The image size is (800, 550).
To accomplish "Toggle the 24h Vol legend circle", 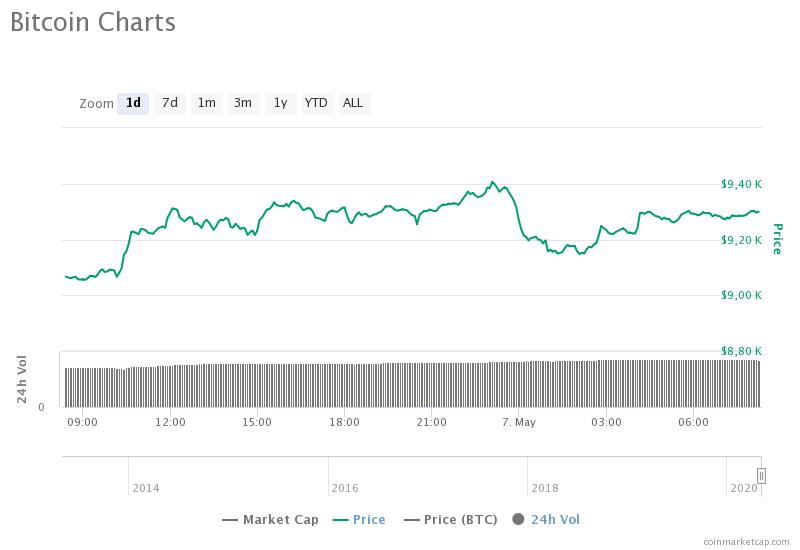I will [x=546, y=519].
